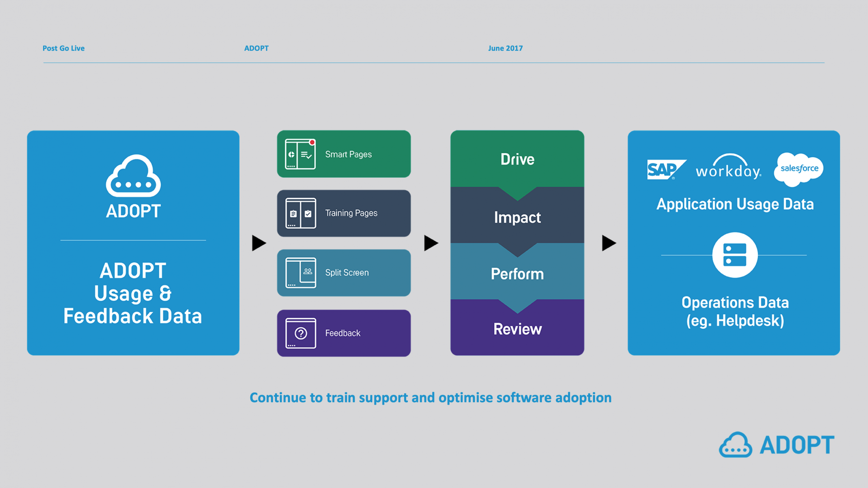Click the Continue to train support tagline
The width and height of the screenshot is (868, 488).
tap(431, 398)
